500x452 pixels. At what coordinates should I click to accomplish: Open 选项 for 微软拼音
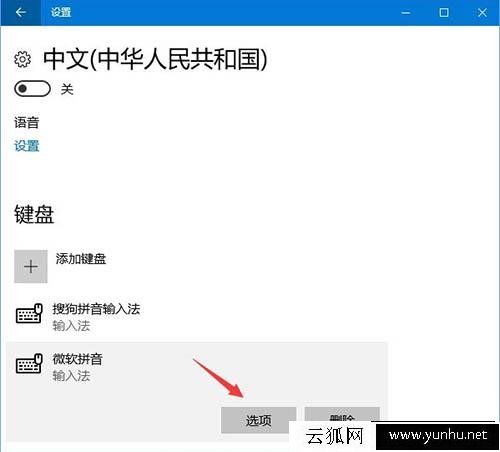(x=258, y=420)
